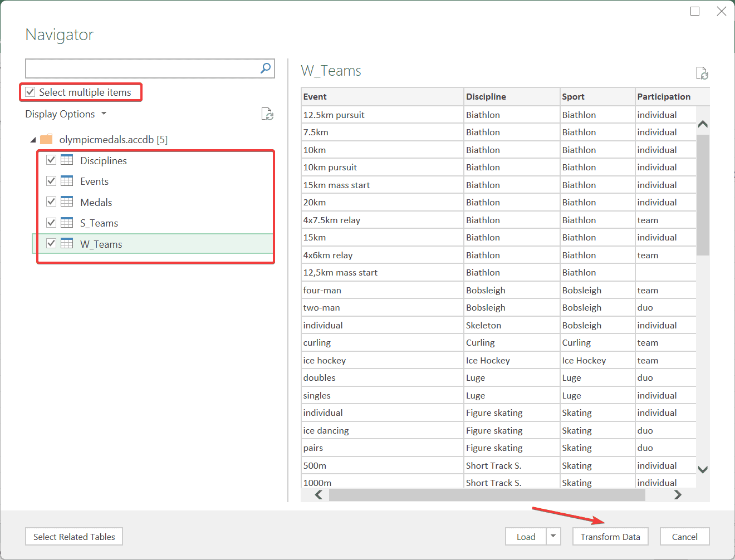Collapse the olympicmedals.accdb tree node
The width and height of the screenshot is (735, 560).
[x=33, y=140]
